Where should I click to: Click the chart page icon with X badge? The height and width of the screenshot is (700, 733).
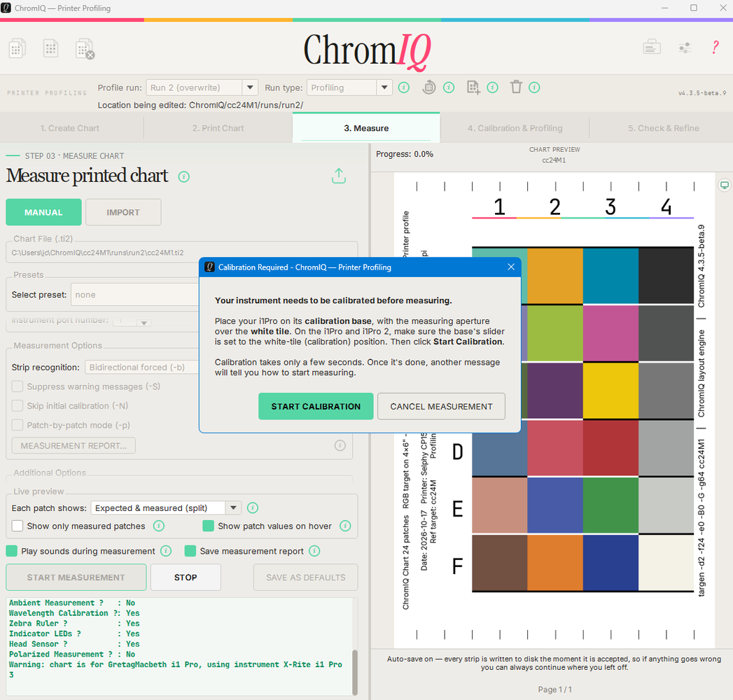(x=85, y=48)
